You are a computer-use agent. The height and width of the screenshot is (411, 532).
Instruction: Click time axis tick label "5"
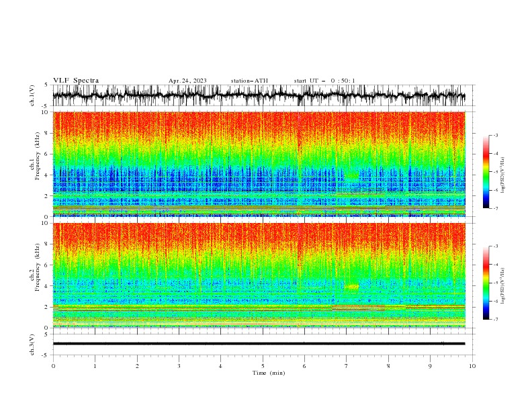tap(263, 366)
